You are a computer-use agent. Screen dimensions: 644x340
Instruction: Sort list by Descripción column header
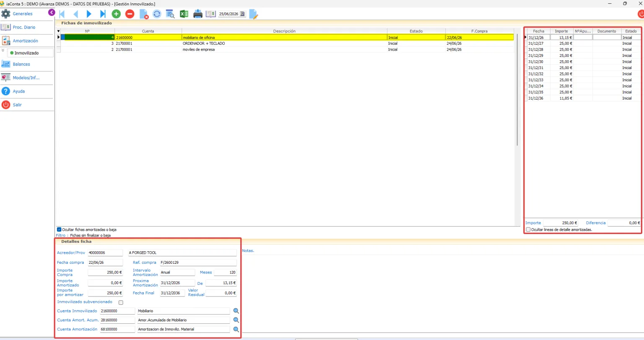pyautogui.click(x=284, y=31)
